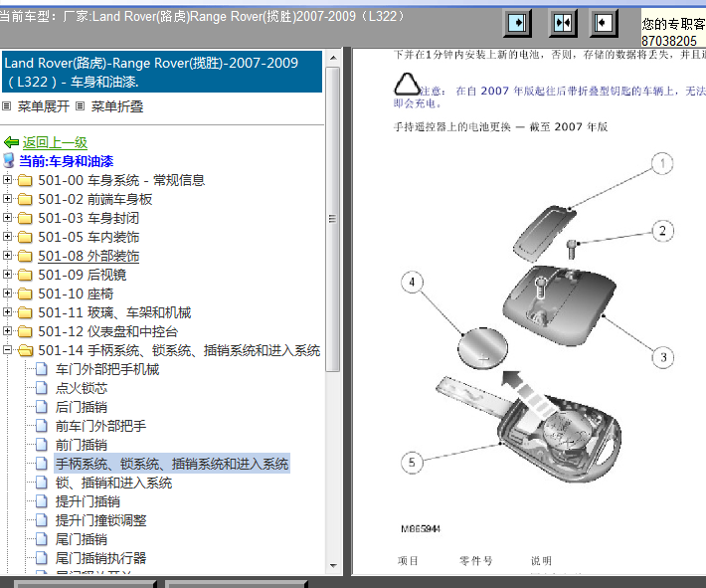Click the 501-03 folder icon
Image resolution: width=706 pixels, height=588 pixels.
[25, 218]
